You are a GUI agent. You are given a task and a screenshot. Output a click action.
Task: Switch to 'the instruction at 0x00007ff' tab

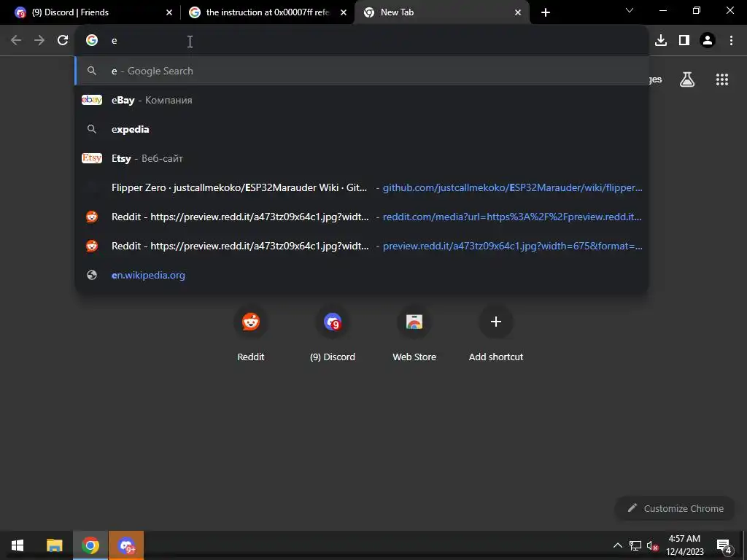[268, 12]
